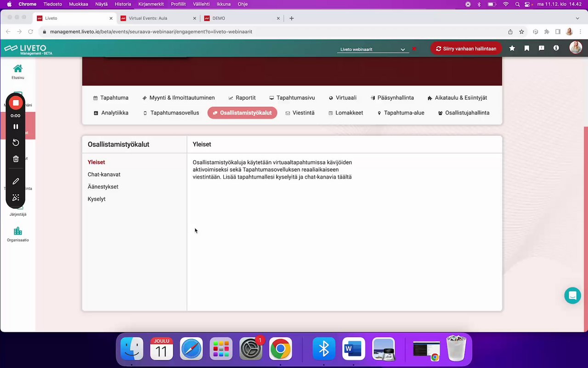588x368 pixels.
Task: Click the Liveto logo
Action: 28,48
